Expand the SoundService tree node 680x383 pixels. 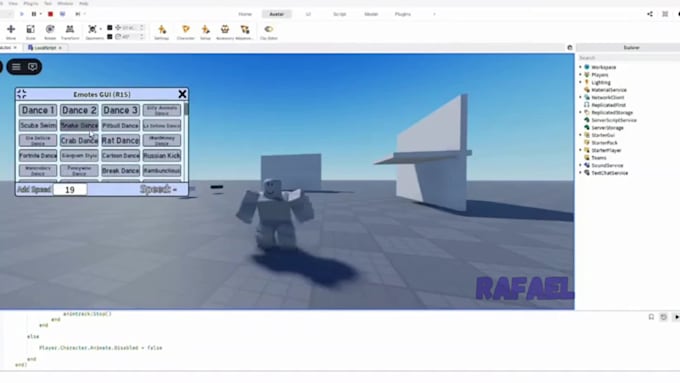pyautogui.click(x=580, y=165)
